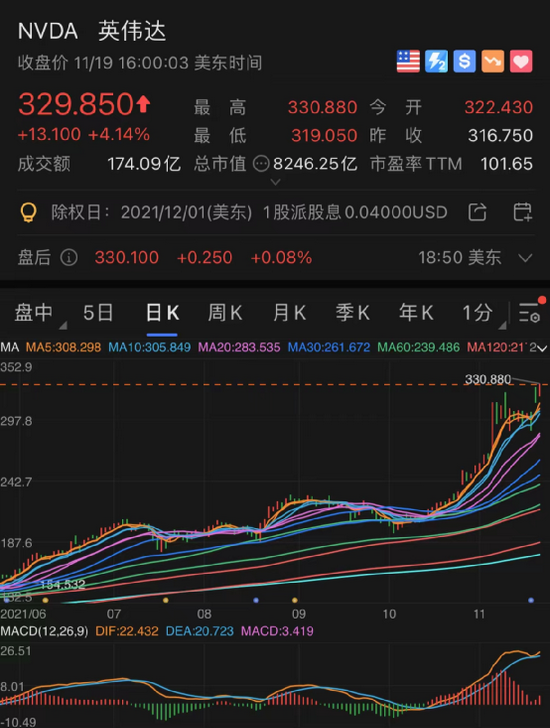Viewport: 550px width, 728px height.
Task: Tap the blue dollar sign icon
Action: tap(465, 61)
